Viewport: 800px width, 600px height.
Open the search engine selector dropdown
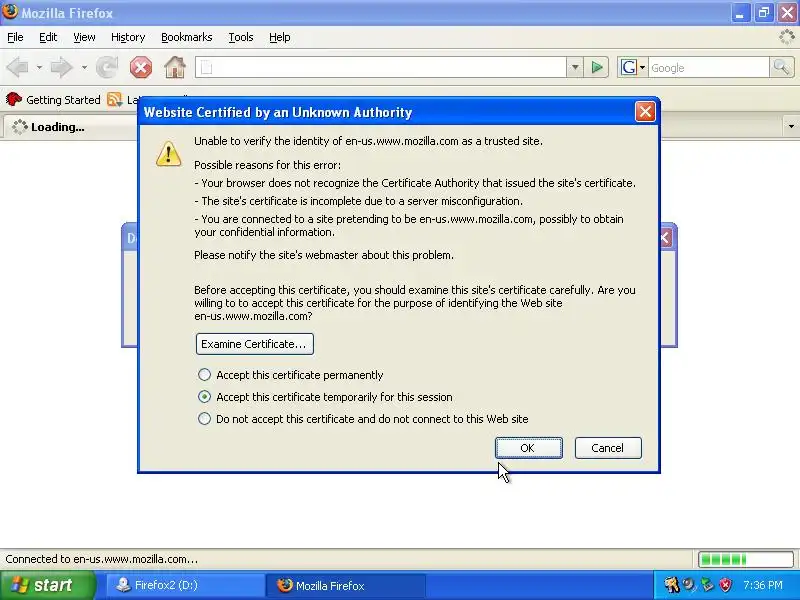click(x=642, y=67)
